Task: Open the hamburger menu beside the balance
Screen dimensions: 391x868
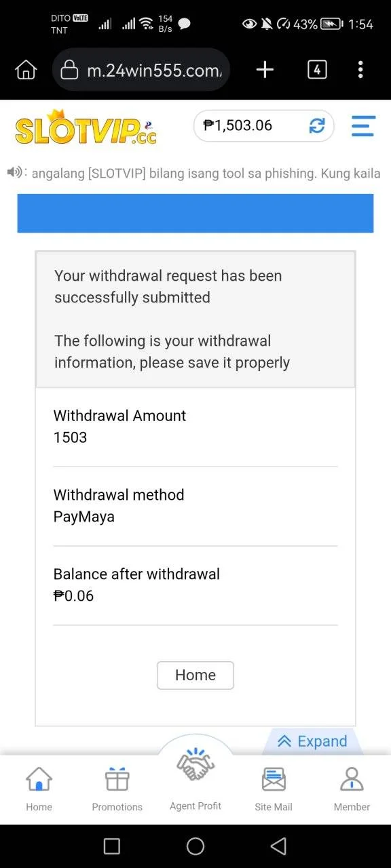Action: [363, 125]
